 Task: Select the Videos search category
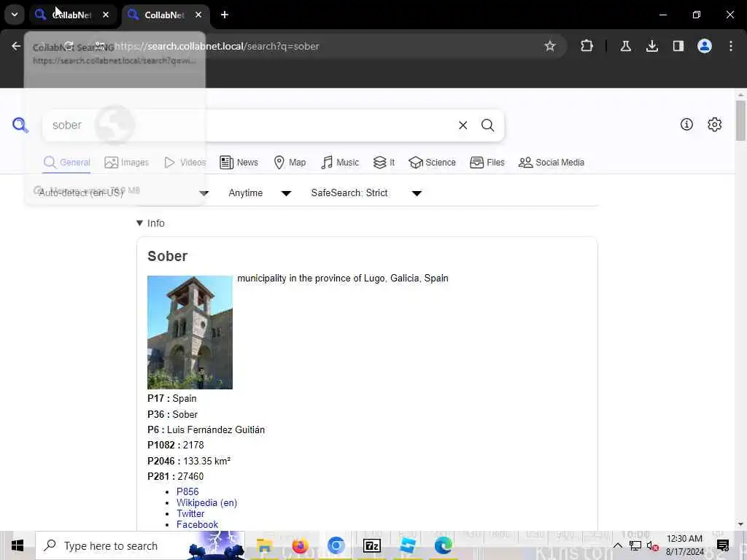(185, 163)
